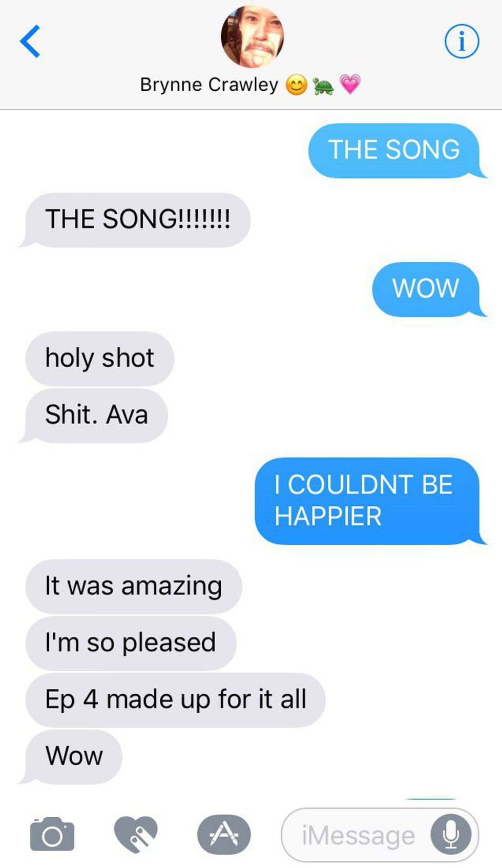Tap the 'Shit. Ava' message bubble
Screen dimensions: 502x868
tap(94, 415)
